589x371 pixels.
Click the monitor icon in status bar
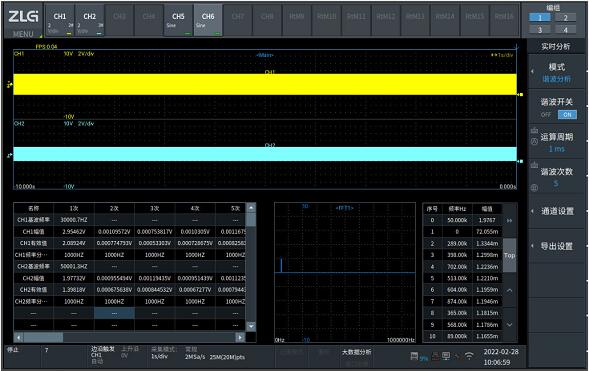tap(446, 356)
